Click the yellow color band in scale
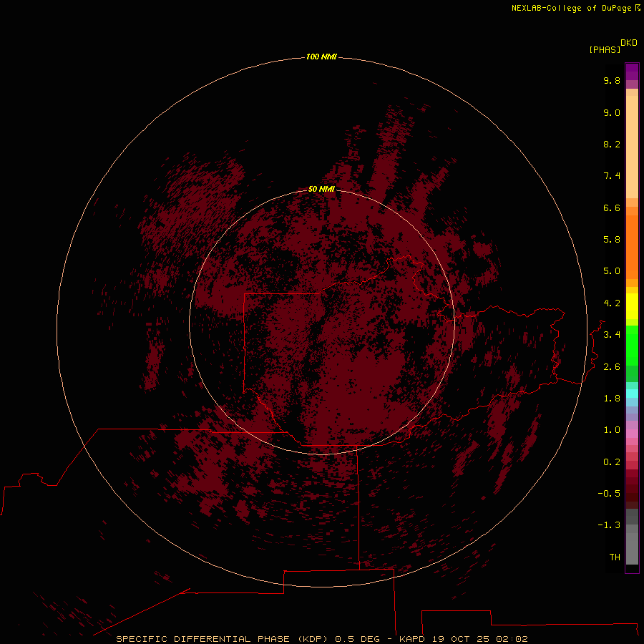The image size is (644, 644). 632,306
